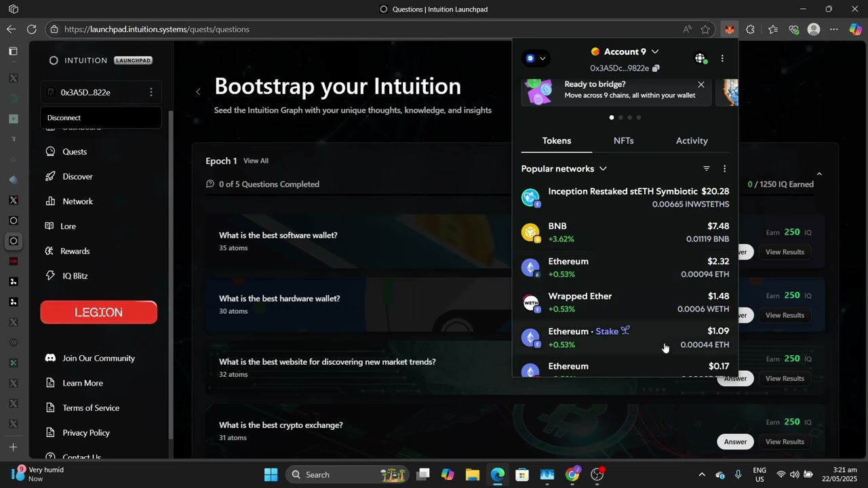Go back using the chevron beside heading

[x=198, y=91]
